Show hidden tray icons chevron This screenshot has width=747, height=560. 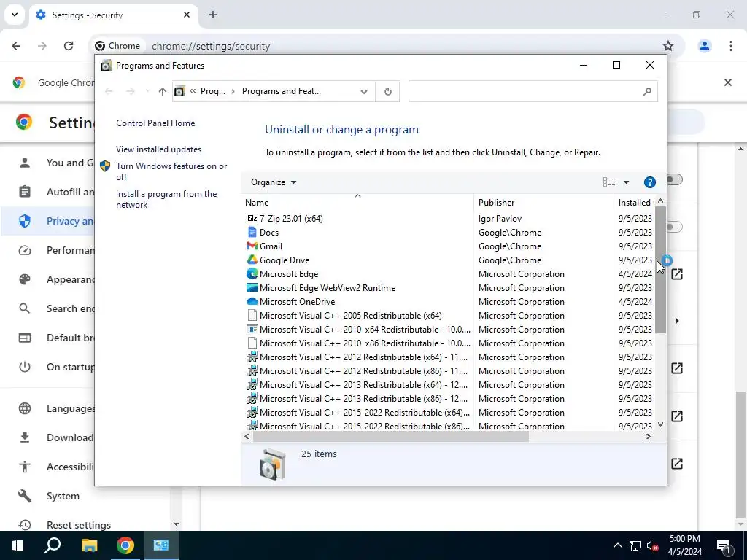click(x=617, y=545)
